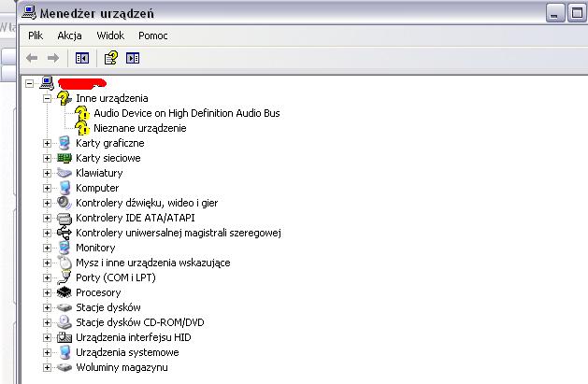
Task: Click the CD-ROM/DVD drives disc icon
Action: [x=65, y=322]
